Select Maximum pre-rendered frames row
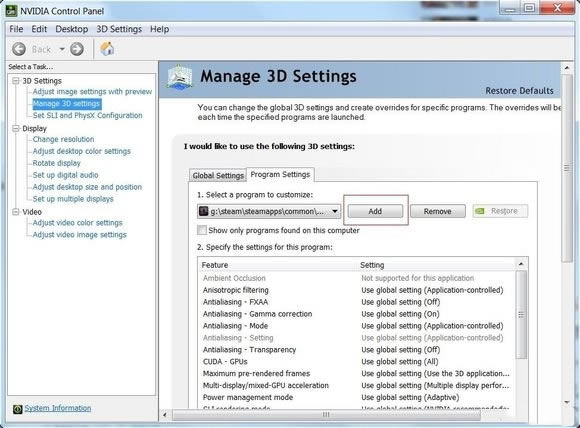Viewport: 580px width, 428px height. (x=357, y=373)
